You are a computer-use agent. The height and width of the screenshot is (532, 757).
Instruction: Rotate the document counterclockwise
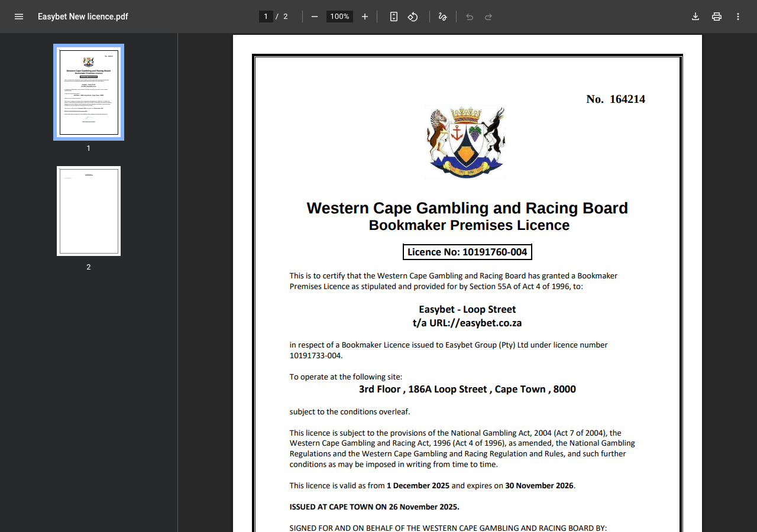413,17
